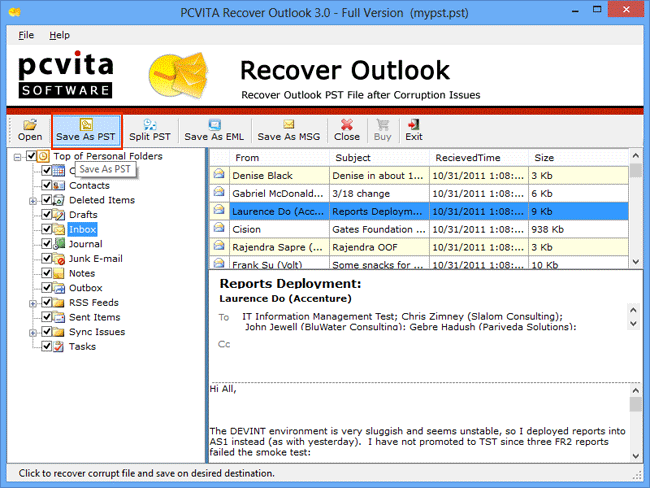Select the Sync Issues folder
Screen dimensions: 650x488
click(x=97, y=332)
